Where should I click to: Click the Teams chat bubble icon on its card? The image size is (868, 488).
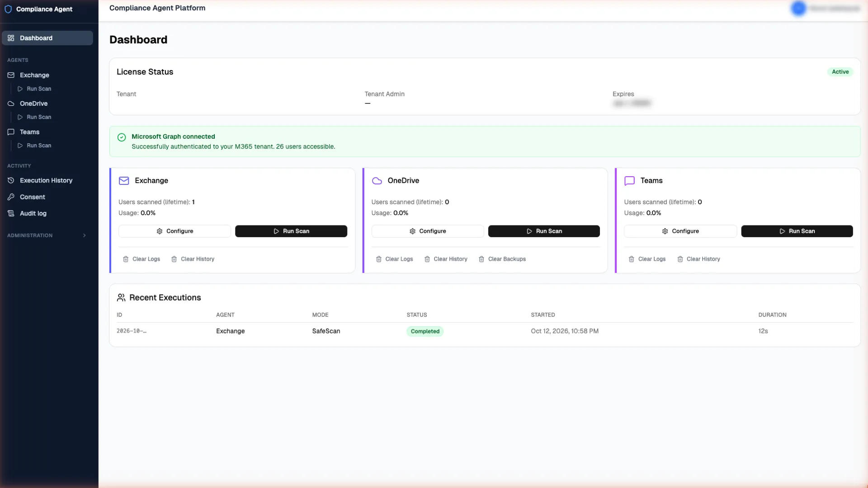[x=629, y=181]
